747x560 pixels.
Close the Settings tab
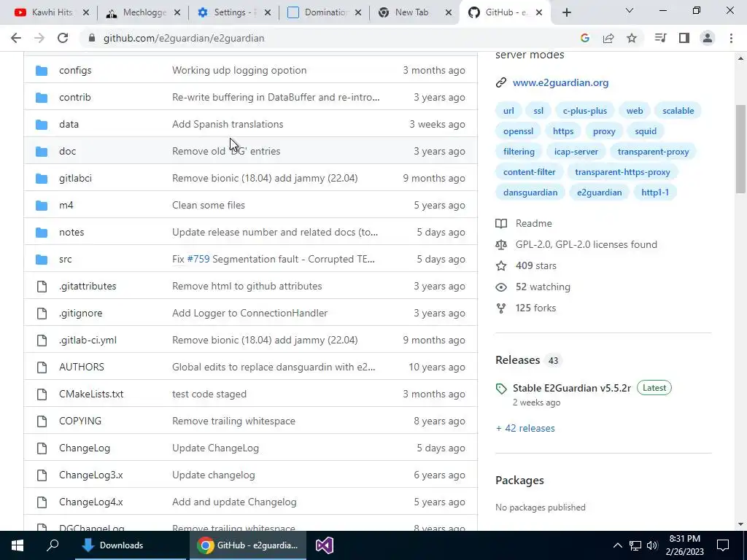pyautogui.click(x=267, y=13)
